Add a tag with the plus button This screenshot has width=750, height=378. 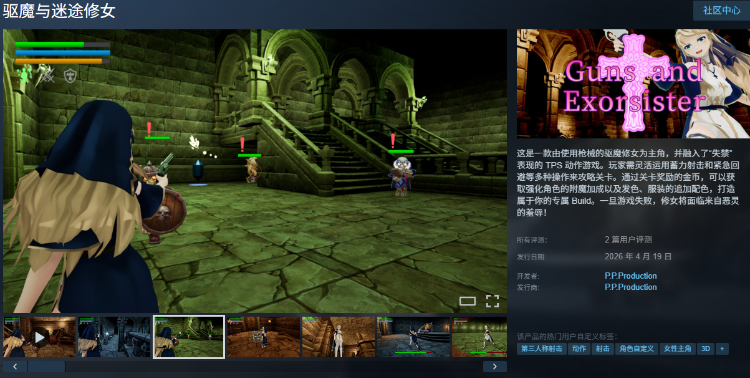[x=722, y=349]
